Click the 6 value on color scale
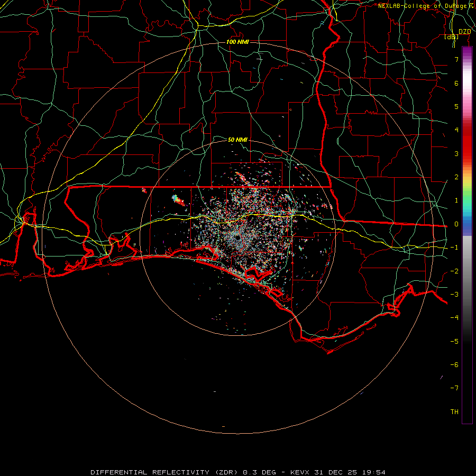The image size is (476, 476). point(456,83)
